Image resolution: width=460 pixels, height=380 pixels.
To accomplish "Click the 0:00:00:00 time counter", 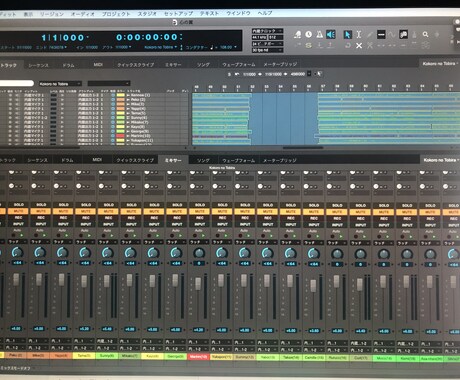I will 147,37.
